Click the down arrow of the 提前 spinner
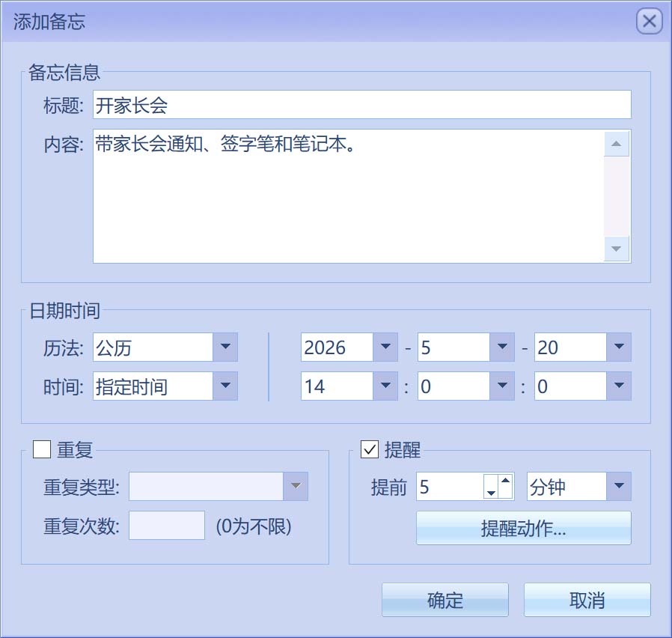 [491, 493]
